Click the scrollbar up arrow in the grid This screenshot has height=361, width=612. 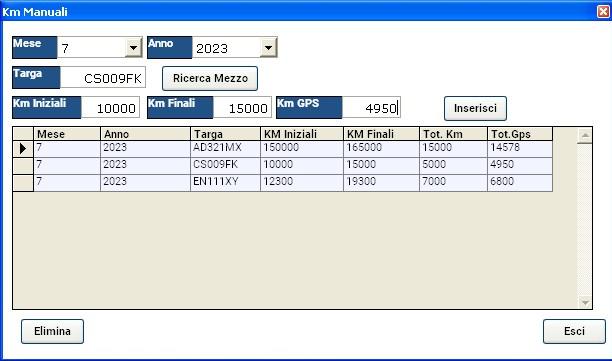[585, 135]
